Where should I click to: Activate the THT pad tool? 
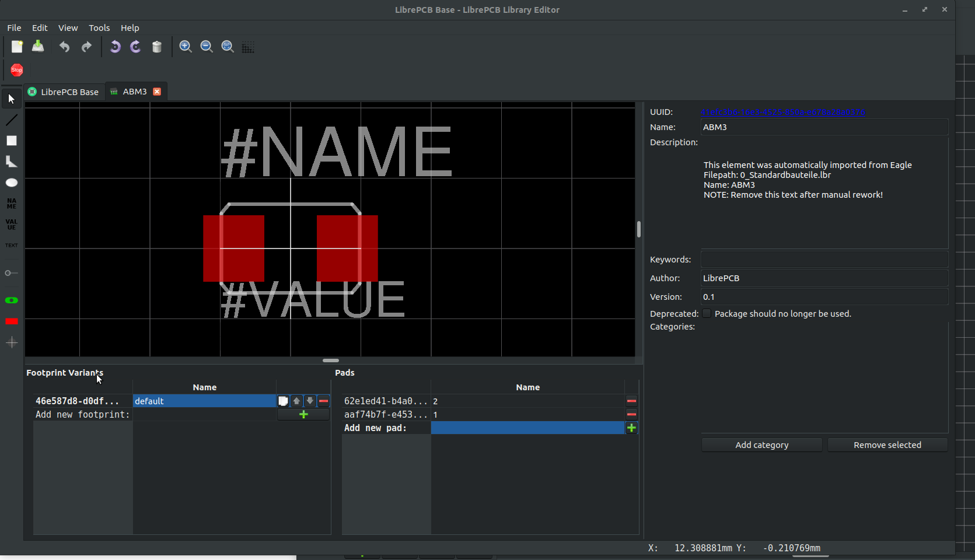click(x=12, y=300)
